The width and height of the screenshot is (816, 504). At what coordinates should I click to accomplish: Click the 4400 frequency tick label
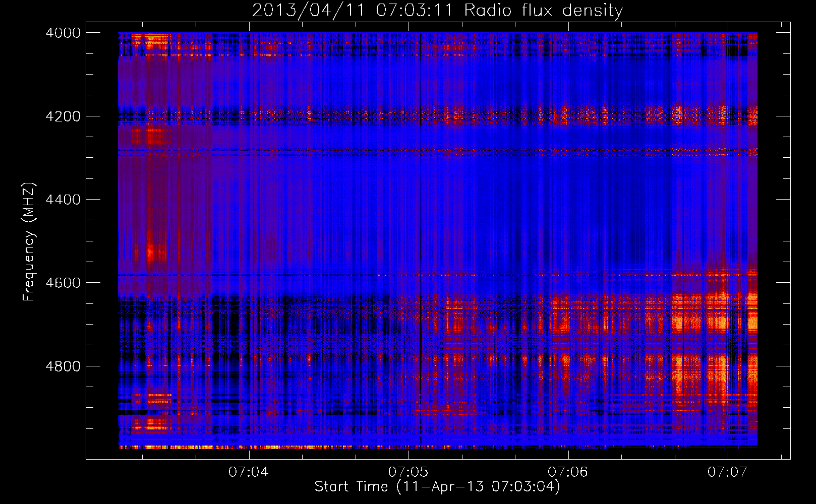click(x=63, y=200)
